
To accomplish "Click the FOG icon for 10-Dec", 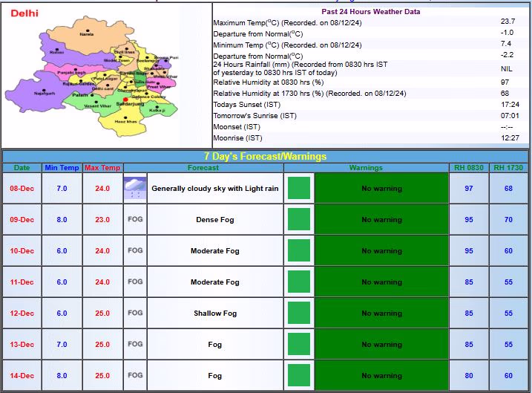I will [135, 251].
